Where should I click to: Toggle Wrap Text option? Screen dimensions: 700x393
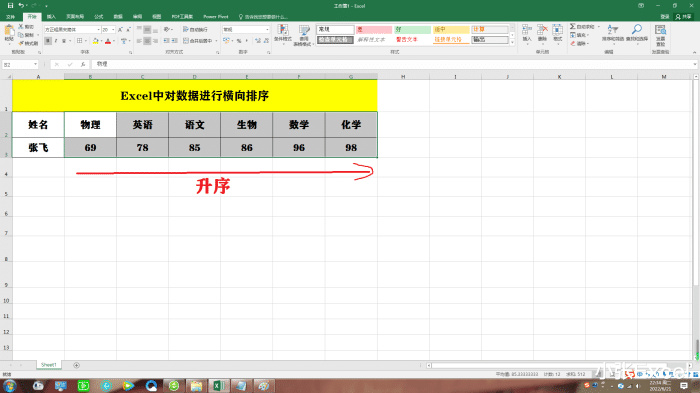[196, 29]
